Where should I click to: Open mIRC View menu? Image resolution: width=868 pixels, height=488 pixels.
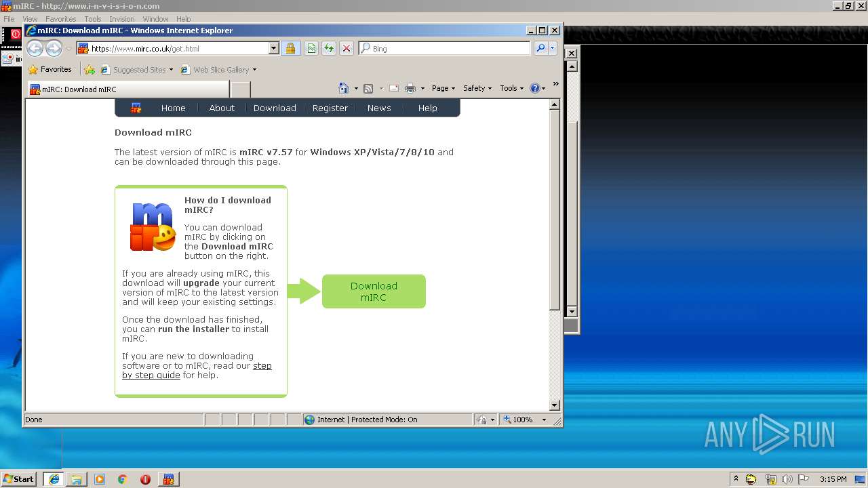tap(30, 19)
